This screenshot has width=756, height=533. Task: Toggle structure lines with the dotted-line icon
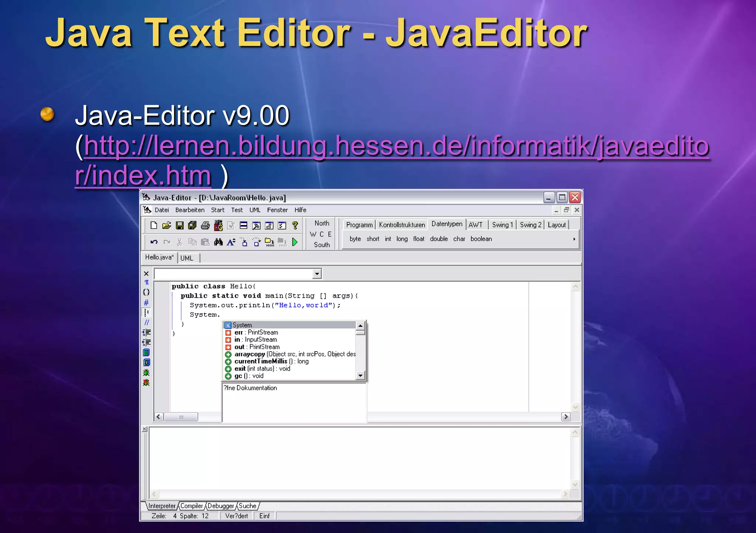click(146, 313)
